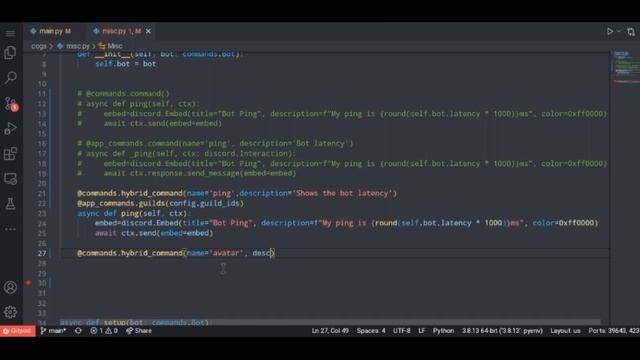Click Layout: us keyboard indicator
The image size is (640, 360).
(x=565, y=331)
